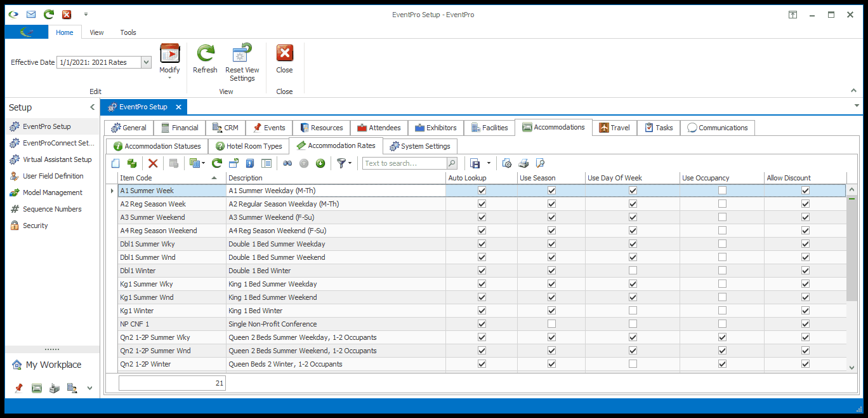Toggle Auto Lookup for A2 Reg Season Week
Viewport: 868px width, 418px height.
tap(482, 204)
